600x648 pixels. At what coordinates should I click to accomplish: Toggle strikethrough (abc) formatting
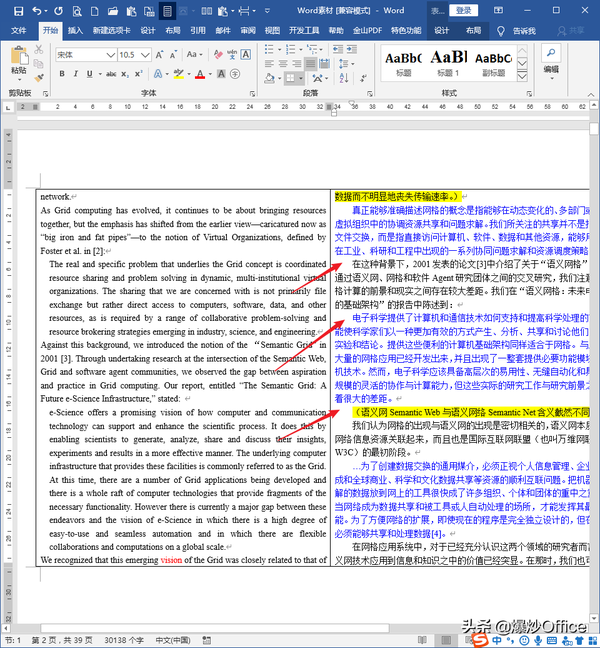point(111,74)
